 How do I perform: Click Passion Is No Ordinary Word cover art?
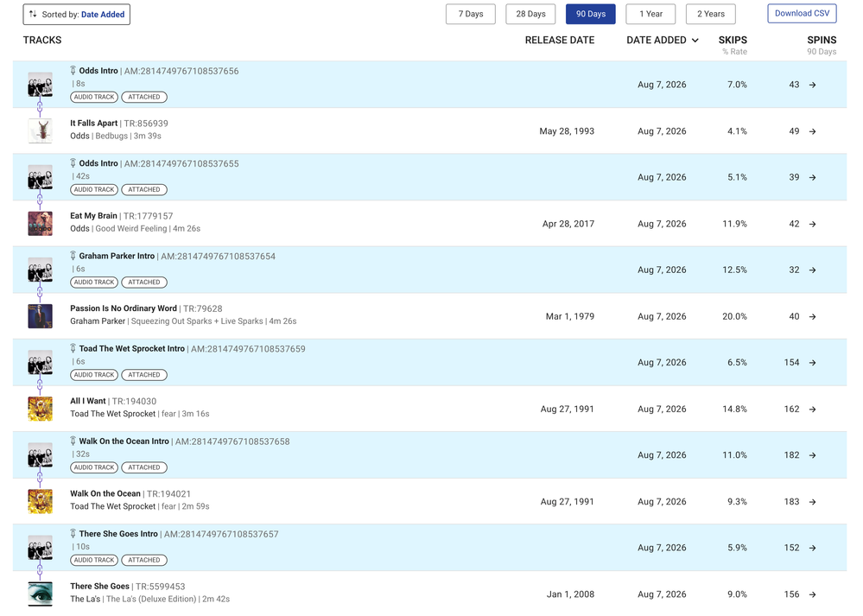[x=41, y=316]
